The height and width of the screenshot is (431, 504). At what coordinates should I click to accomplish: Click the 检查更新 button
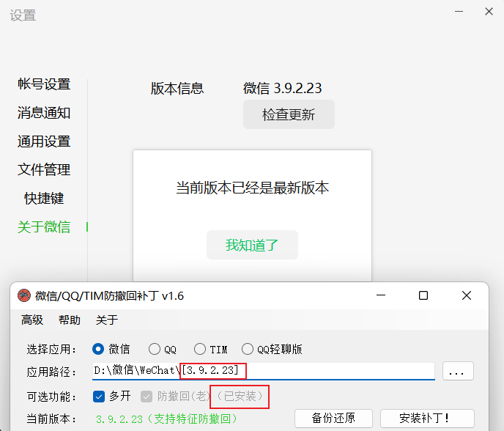289,114
